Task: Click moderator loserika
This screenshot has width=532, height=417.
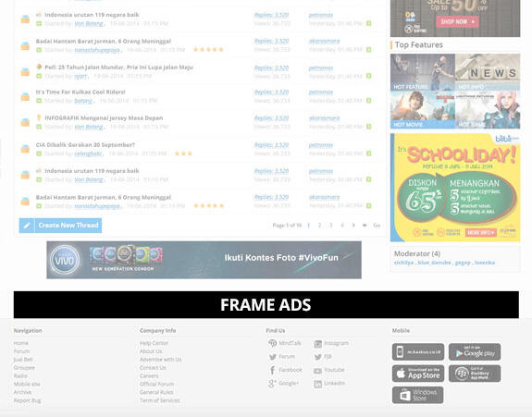Action: [x=485, y=263]
